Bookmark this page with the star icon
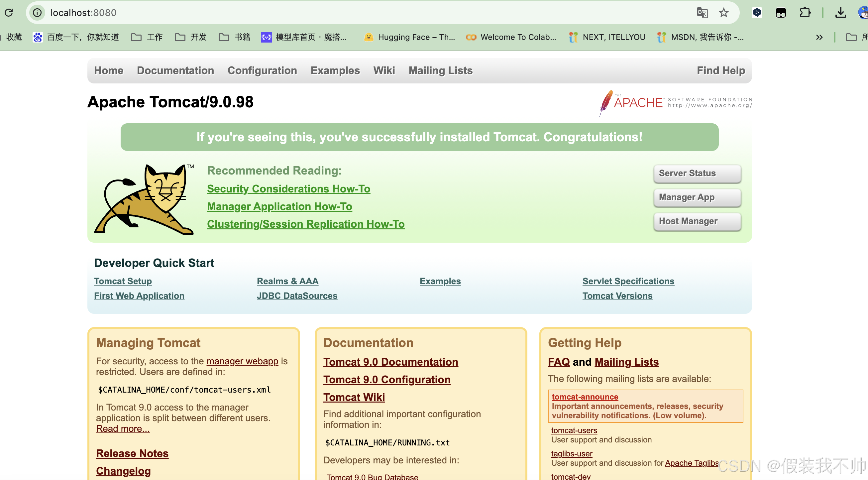This screenshot has height=480, width=868. pyautogui.click(x=723, y=13)
